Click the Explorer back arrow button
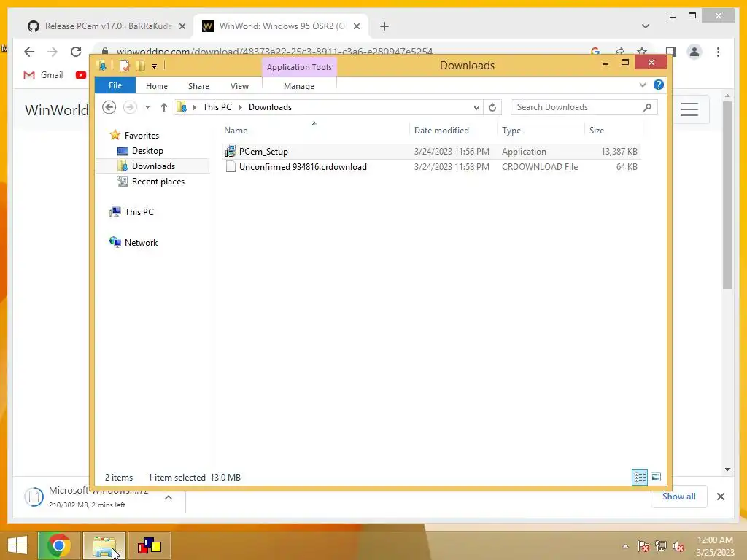747x560 pixels. [x=109, y=107]
